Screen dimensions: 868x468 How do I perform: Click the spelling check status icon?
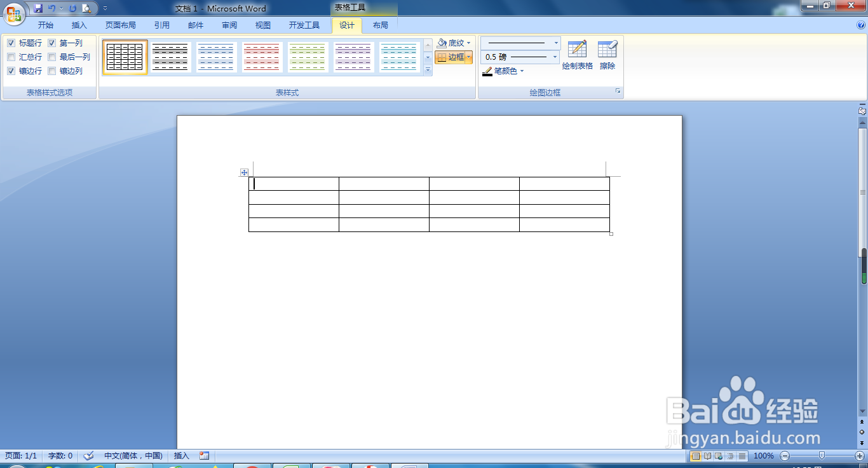pyautogui.click(x=89, y=456)
